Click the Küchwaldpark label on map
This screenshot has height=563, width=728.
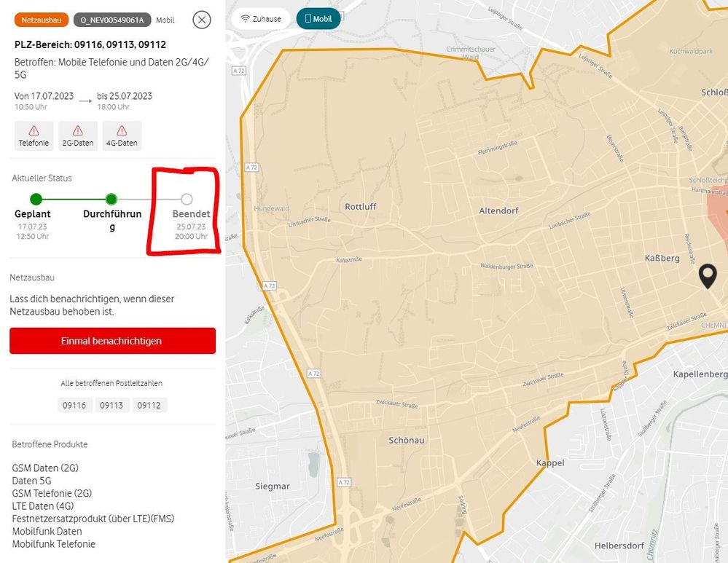pos(691,51)
